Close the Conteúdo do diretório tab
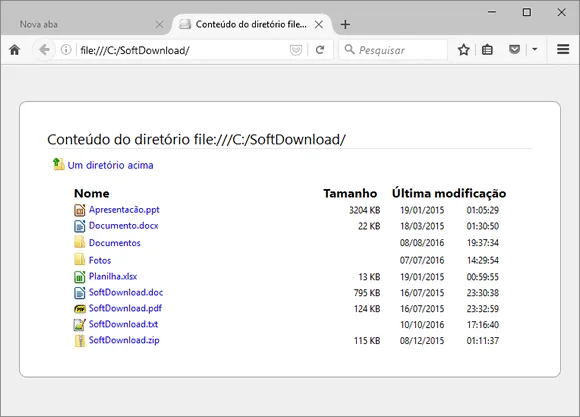This screenshot has width=580, height=417. point(319,24)
